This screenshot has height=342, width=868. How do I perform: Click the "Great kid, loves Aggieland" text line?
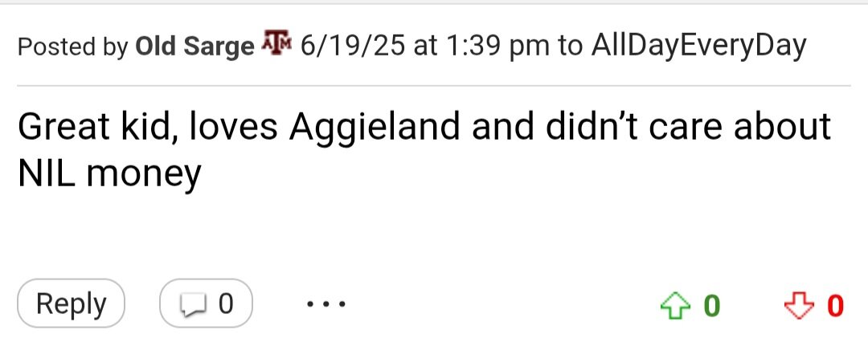(424, 126)
